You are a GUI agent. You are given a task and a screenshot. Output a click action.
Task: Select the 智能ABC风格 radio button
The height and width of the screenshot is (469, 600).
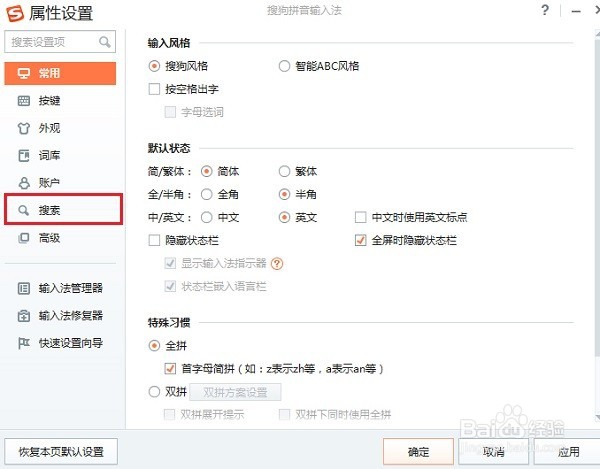(x=284, y=66)
